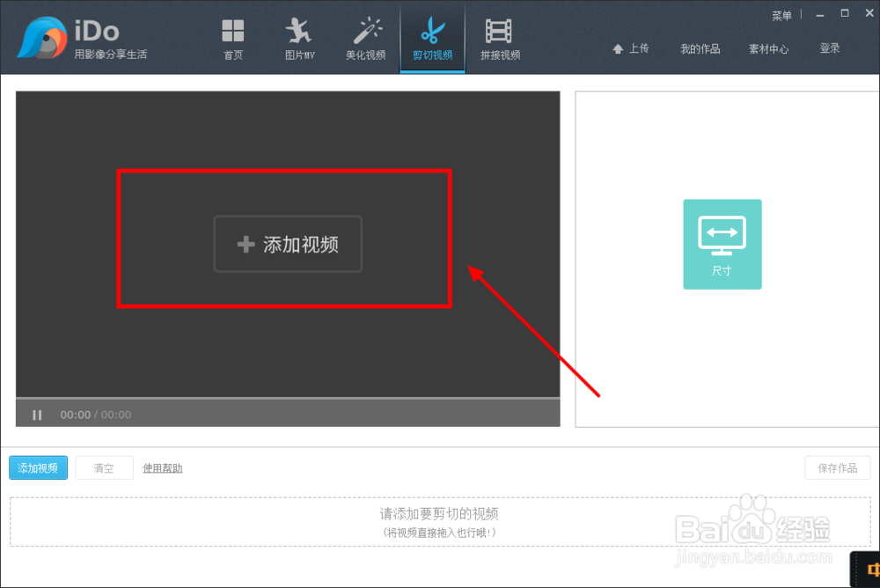This screenshot has width=880, height=588.
Task: Click the large 添加视频 button in preview
Action: [288, 244]
